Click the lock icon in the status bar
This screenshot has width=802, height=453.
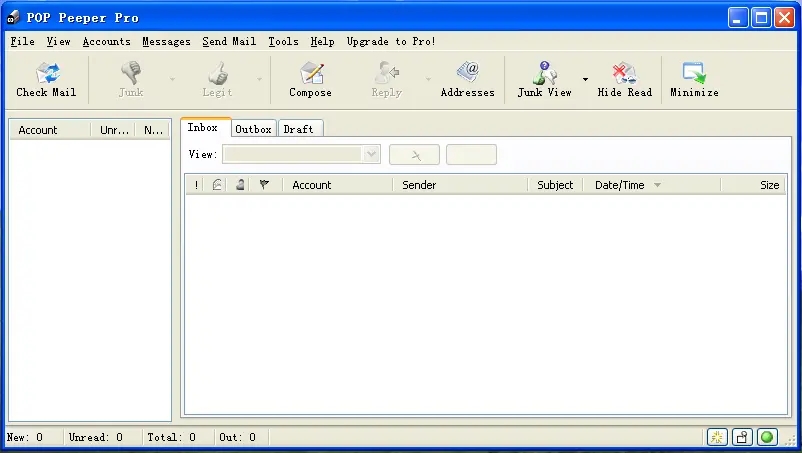742,437
